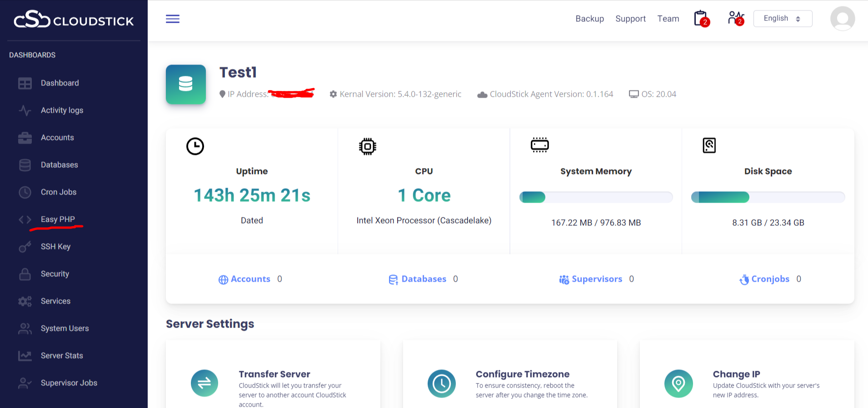Click the System Memory usage bar
868x408 pixels.
coord(596,197)
